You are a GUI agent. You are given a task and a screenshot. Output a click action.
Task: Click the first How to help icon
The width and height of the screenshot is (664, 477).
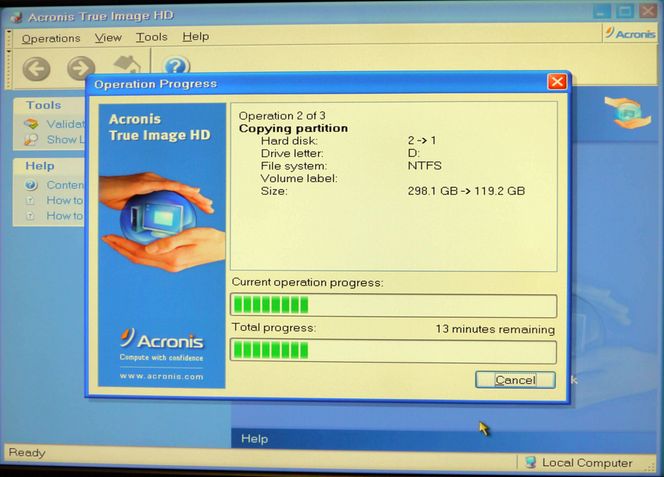pos(30,200)
